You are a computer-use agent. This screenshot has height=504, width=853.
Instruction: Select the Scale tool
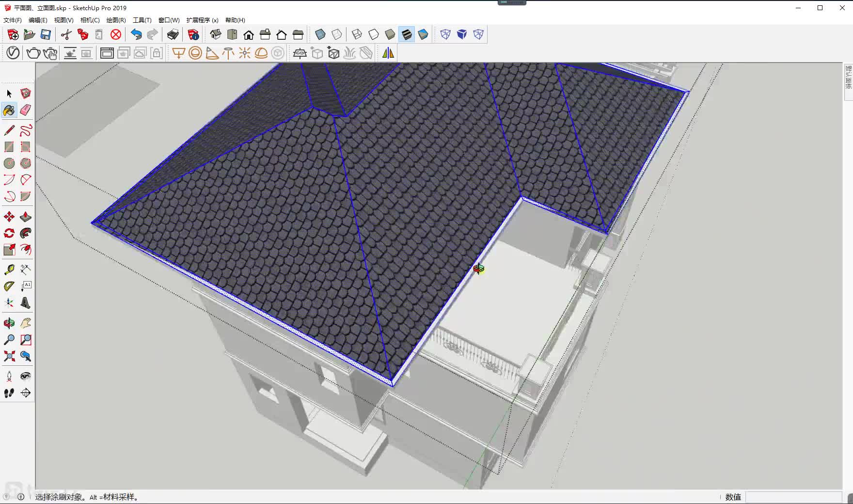click(x=9, y=250)
